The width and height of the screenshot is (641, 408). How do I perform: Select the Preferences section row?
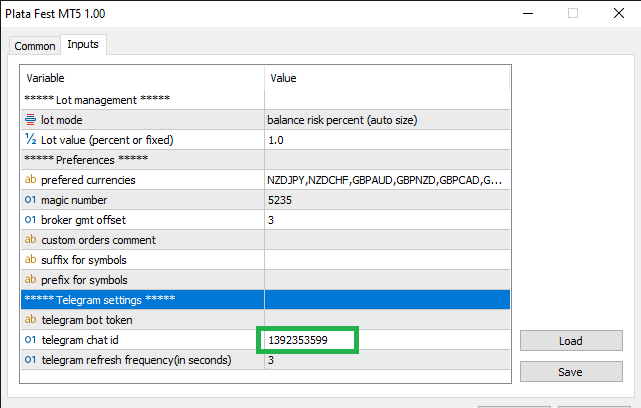click(265, 160)
